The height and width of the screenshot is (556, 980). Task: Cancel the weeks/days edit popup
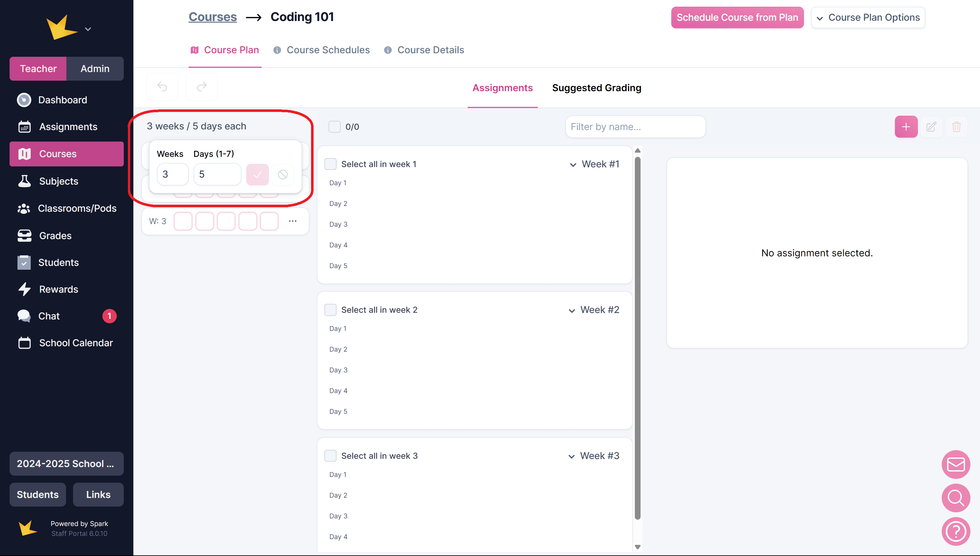pyautogui.click(x=283, y=174)
